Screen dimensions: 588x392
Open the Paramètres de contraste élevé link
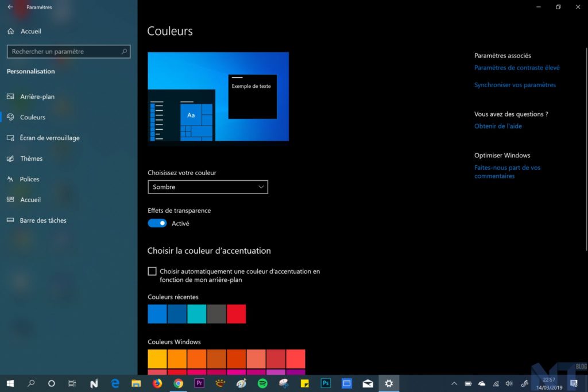[x=517, y=67]
